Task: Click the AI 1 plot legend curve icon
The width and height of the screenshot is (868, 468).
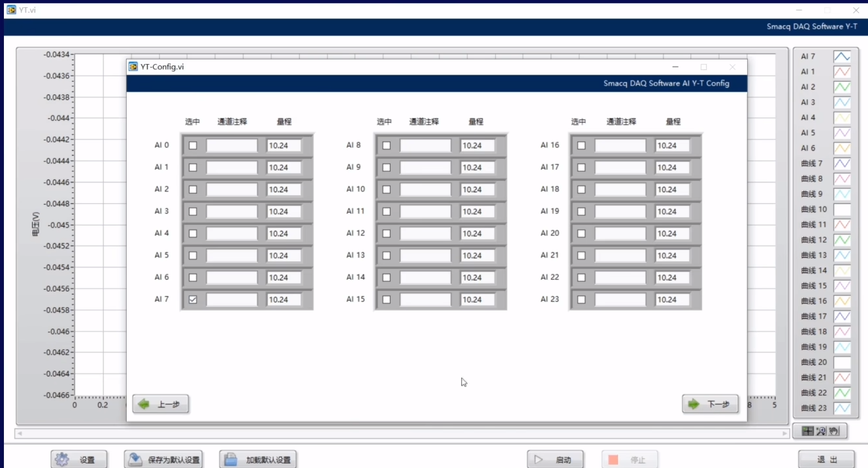Action: (x=842, y=72)
